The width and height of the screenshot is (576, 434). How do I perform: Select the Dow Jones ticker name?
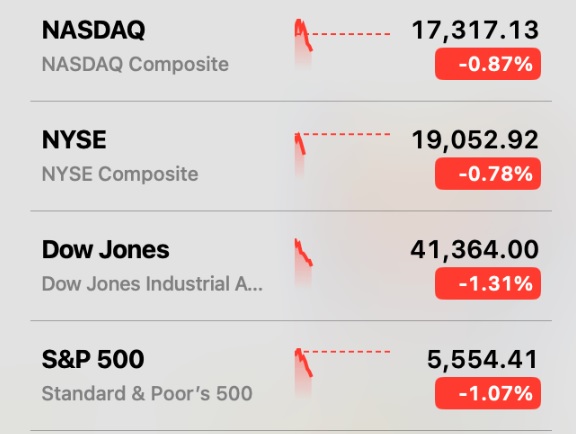click(106, 250)
